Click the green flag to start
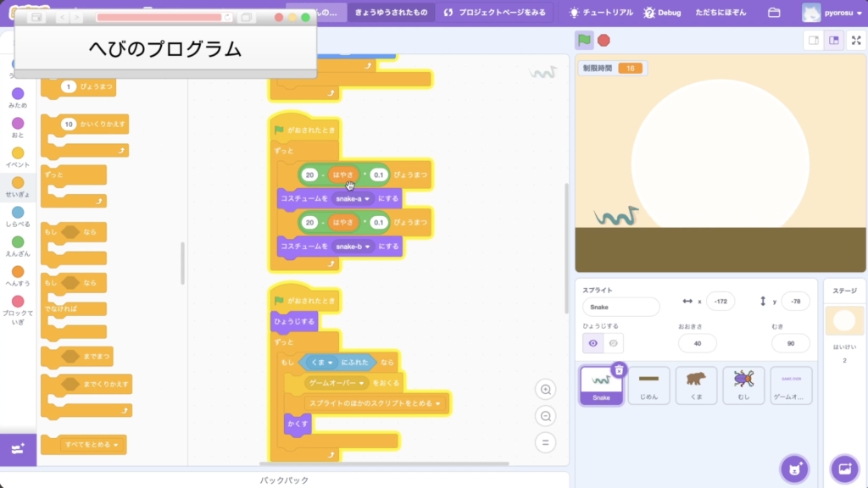The height and width of the screenshot is (488, 868). pyautogui.click(x=584, y=40)
